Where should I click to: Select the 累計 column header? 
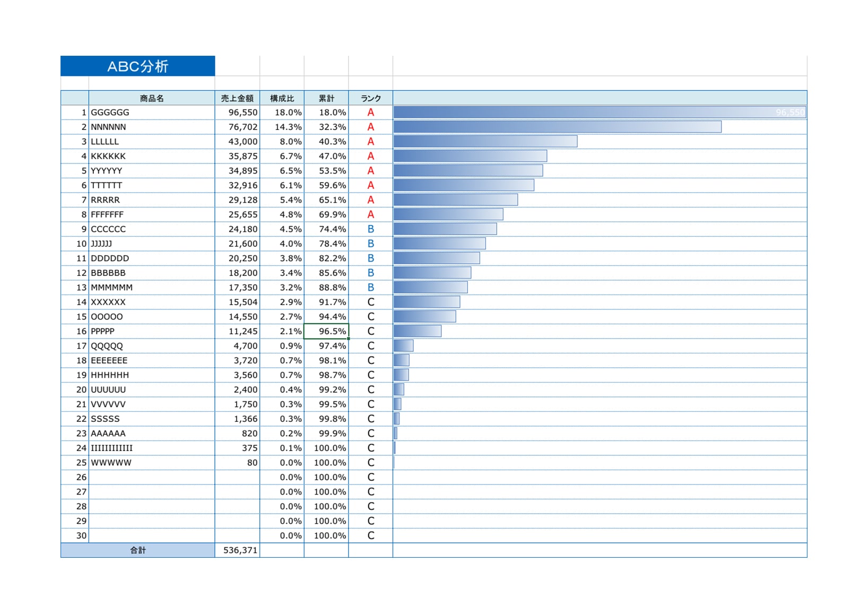326,98
